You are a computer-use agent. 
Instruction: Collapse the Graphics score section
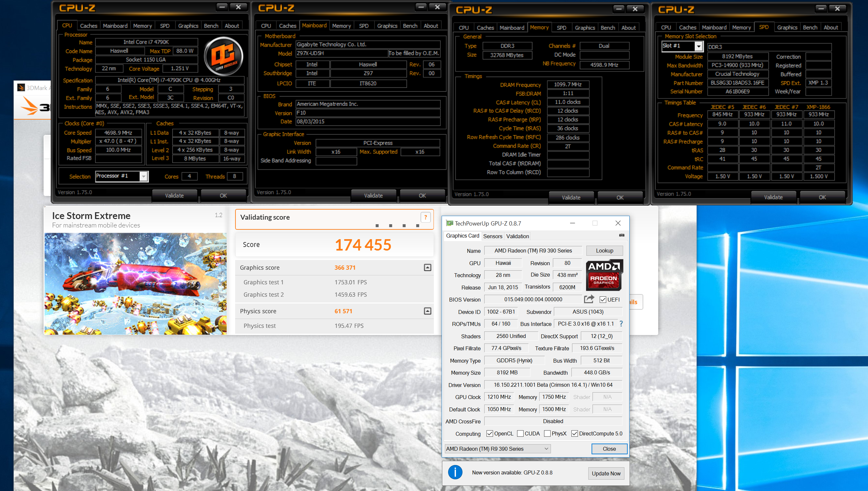point(427,267)
